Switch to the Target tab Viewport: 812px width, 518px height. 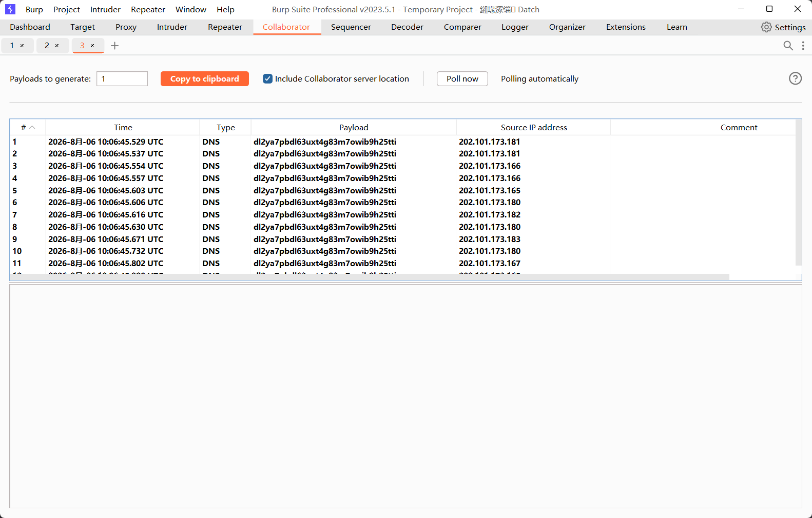click(83, 27)
